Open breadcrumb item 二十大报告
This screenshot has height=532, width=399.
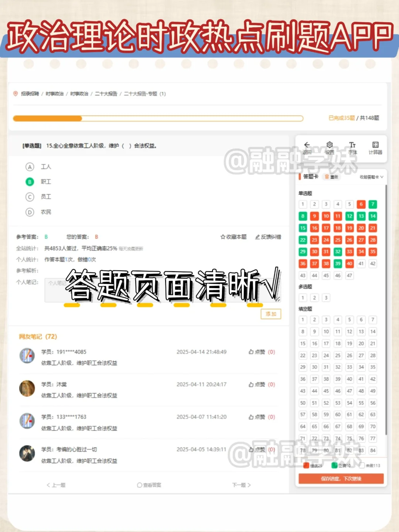[106, 94]
